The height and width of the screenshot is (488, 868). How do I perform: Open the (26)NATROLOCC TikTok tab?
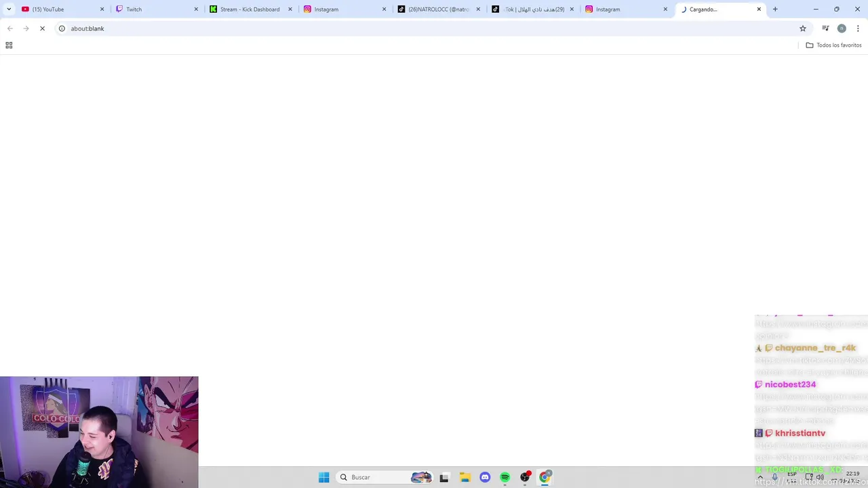coord(438,9)
